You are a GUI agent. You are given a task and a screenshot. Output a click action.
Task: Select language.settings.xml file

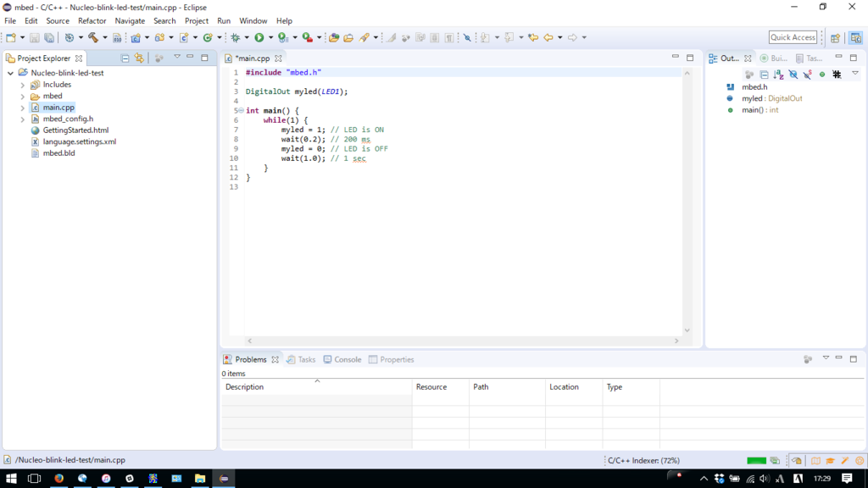click(x=79, y=141)
